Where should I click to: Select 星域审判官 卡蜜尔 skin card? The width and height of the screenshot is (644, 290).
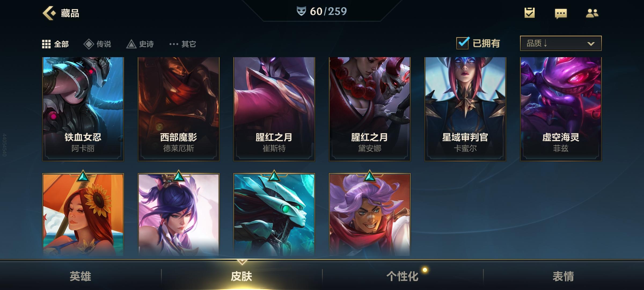coord(465,109)
